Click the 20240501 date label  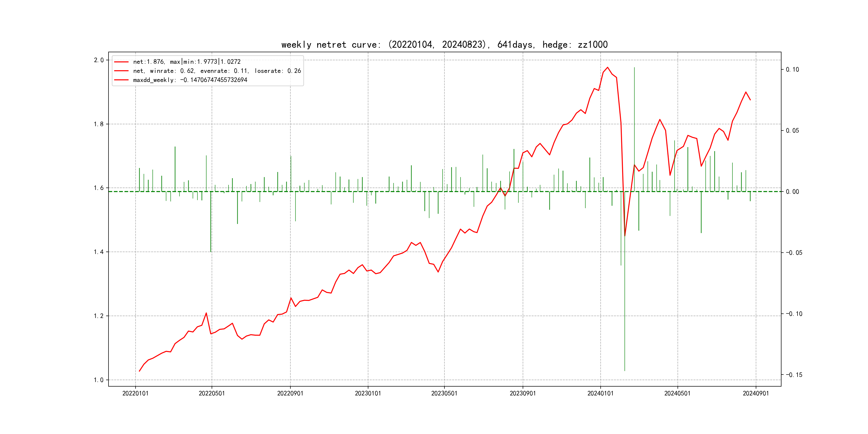[677, 393]
